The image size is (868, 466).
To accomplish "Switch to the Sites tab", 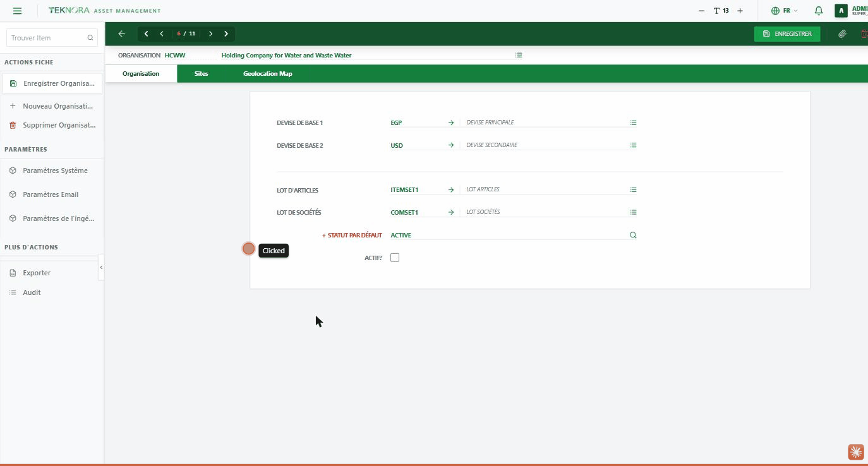I will click(x=201, y=73).
